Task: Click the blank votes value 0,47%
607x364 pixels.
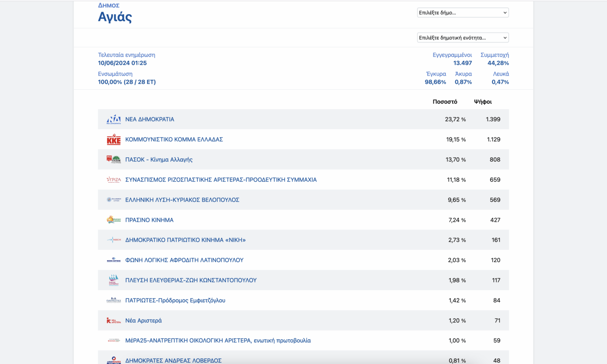Action: (x=500, y=82)
